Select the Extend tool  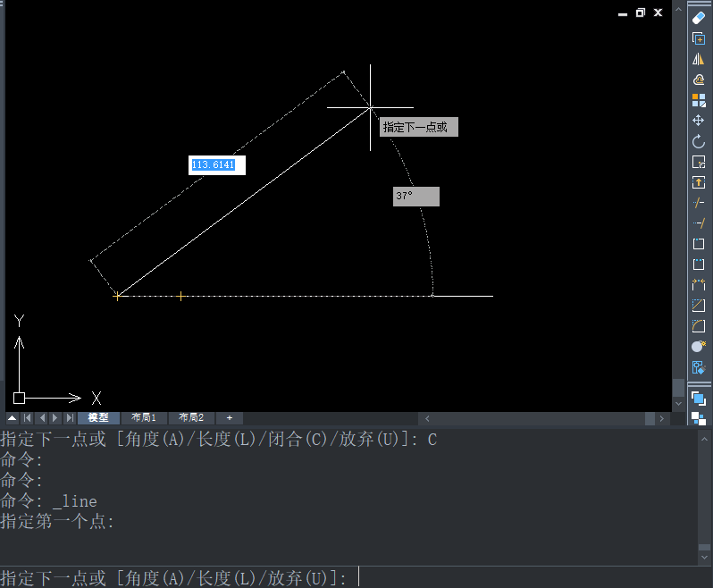(x=699, y=223)
